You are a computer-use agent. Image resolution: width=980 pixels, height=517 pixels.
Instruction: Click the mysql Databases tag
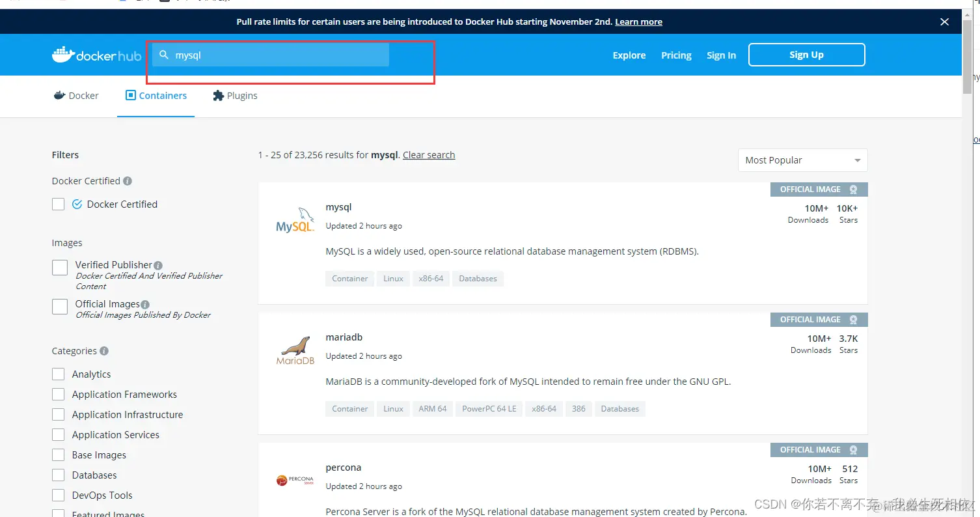click(x=478, y=279)
